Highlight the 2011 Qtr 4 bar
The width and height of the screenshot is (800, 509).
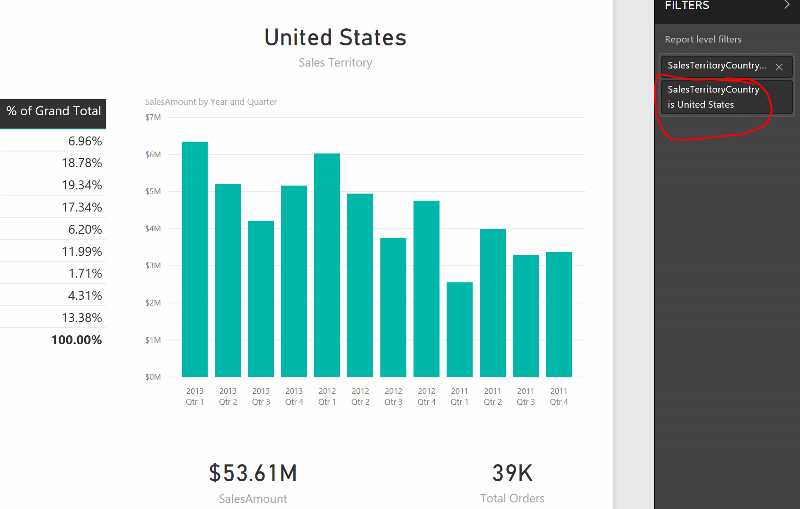point(558,314)
